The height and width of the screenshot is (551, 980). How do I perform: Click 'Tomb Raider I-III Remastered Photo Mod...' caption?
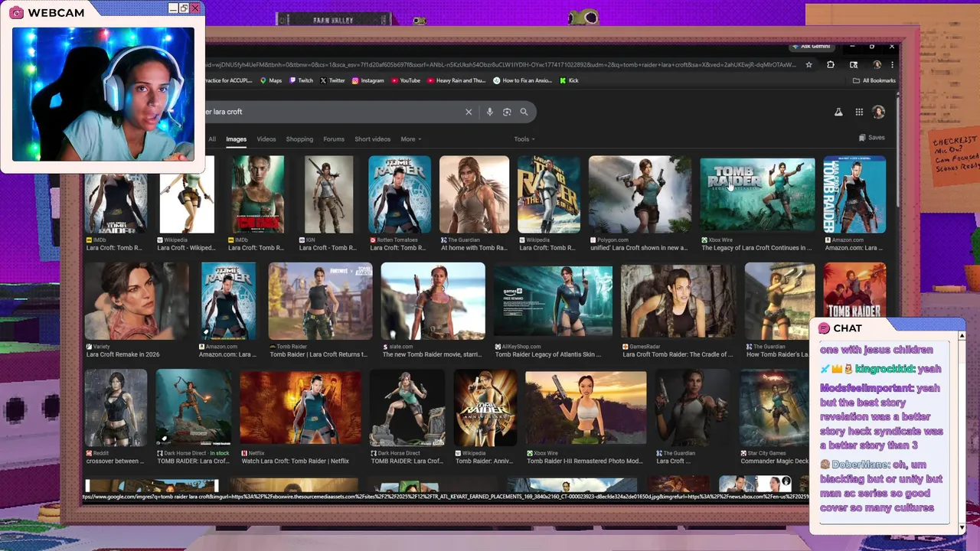pos(585,461)
